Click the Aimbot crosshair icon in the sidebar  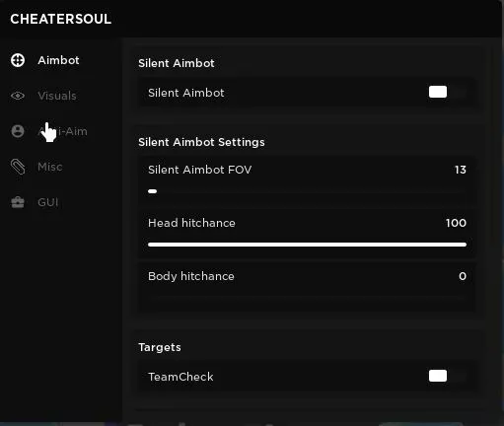click(x=18, y=60)
